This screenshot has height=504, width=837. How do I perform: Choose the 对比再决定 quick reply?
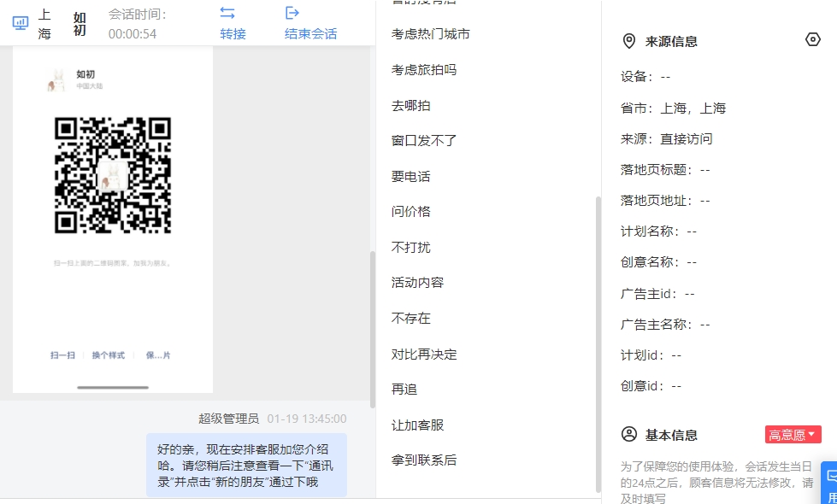point(424,355)
